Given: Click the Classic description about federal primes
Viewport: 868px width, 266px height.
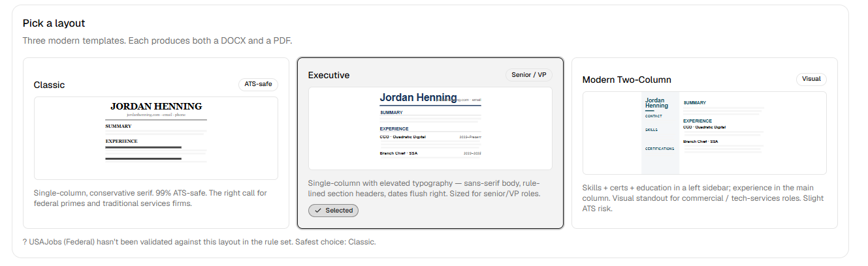Looking at the screenshot, I should click(x=150, y=198).
